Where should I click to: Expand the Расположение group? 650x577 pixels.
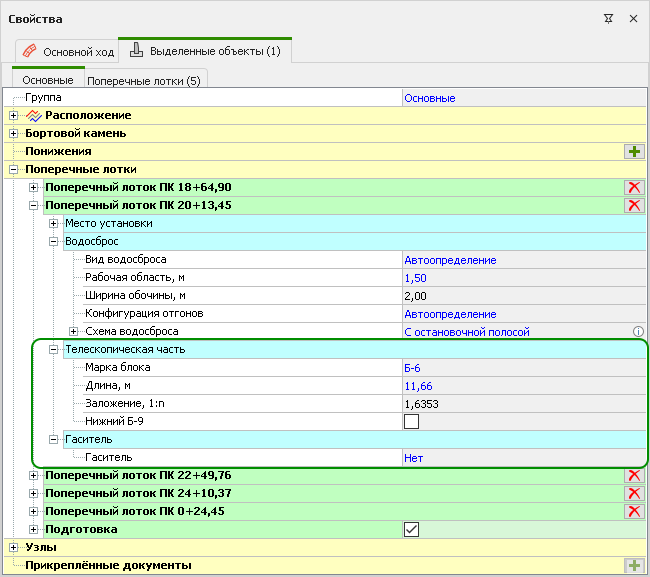pyautogui.click(x=13, y=115)
